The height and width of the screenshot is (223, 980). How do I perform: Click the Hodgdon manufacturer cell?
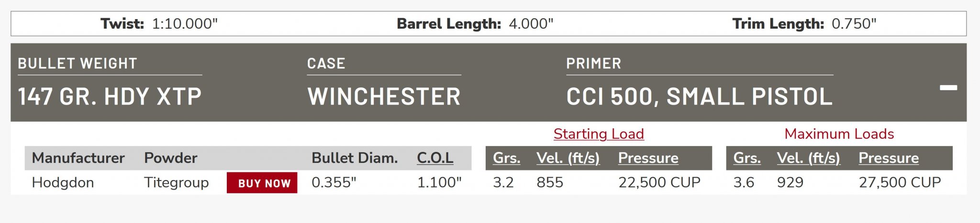point(63,182)
